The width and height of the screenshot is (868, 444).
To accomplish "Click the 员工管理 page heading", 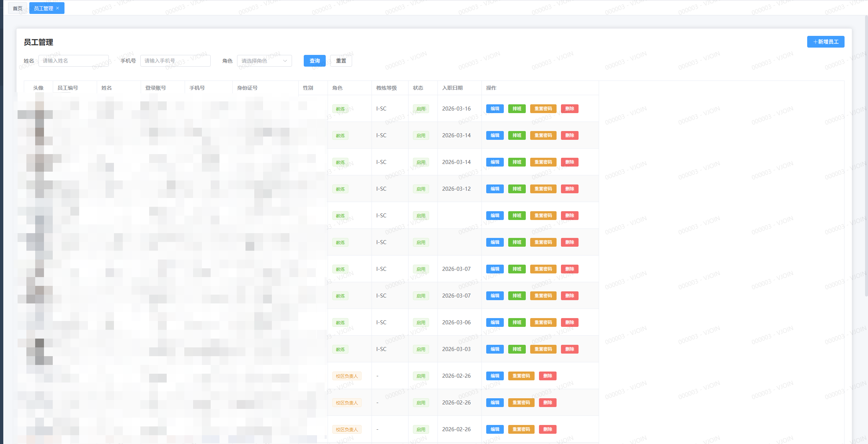I will pos(38,42).
